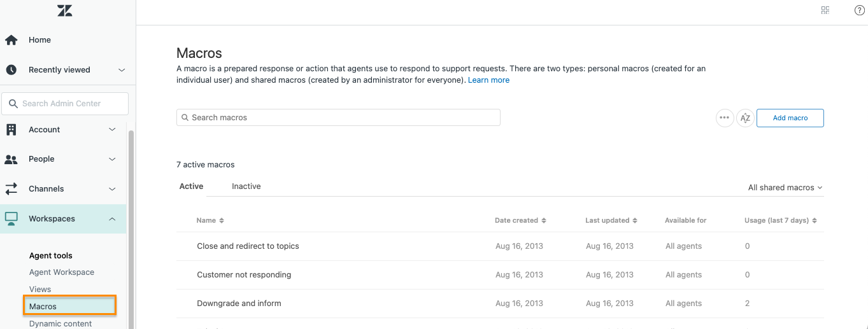This screenshot has height=329, width=868.
Task: Sort by Name column arrows
Action: [x=222, y=221]
